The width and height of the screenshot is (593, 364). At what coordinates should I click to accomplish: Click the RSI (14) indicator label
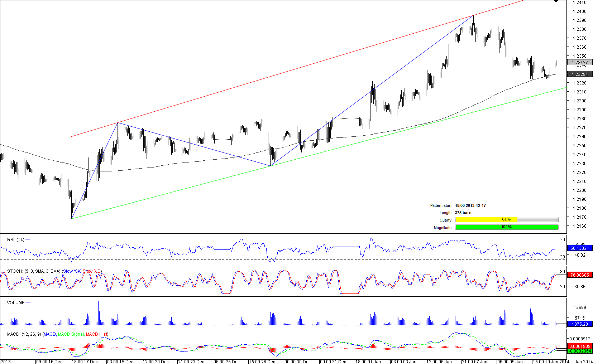click(15, 240)
